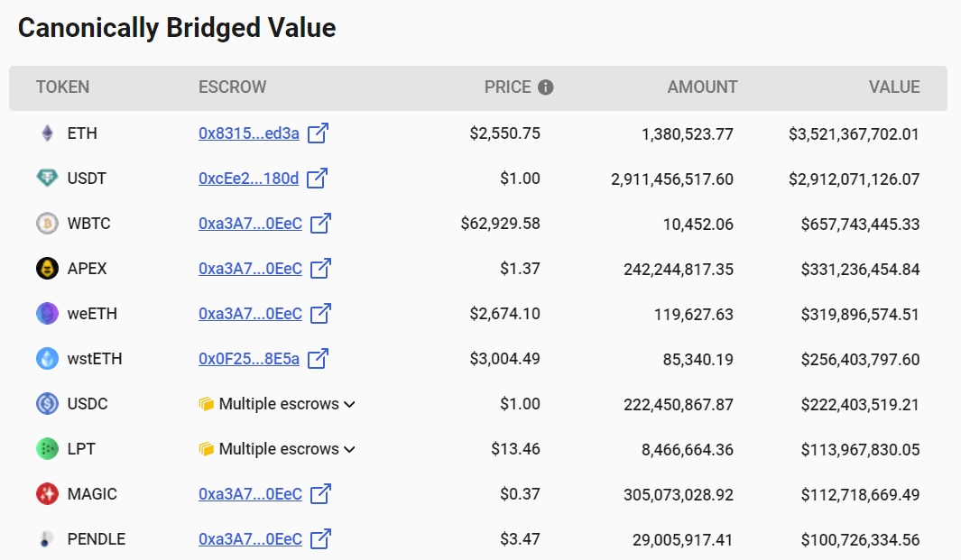Click the MAGIC token icon
This screenshot has width=961, height=560.
47,494
